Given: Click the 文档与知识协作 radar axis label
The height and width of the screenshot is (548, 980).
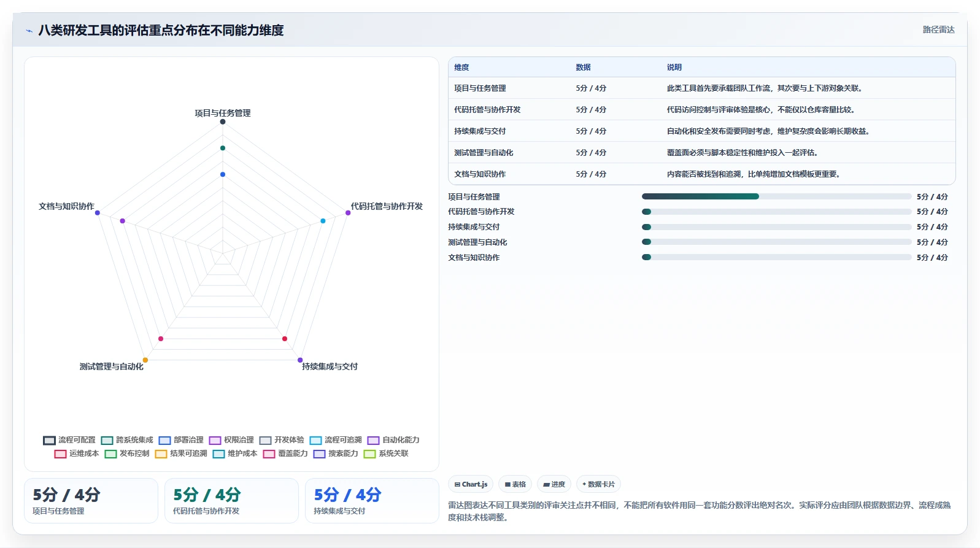Looking at the screenshot, I should click(x=66, y=206).
